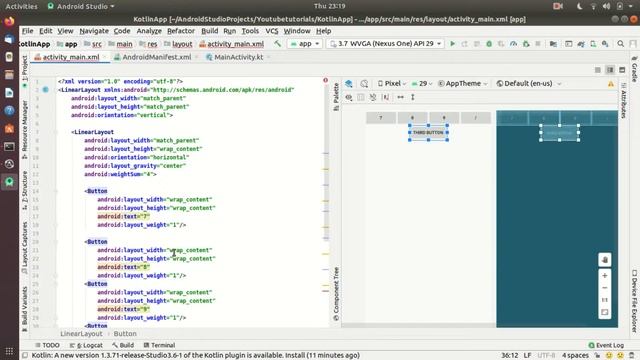Click the Search Everywhere magnifier icon
The width and height of the screenshot is (640, 360).
620,43
